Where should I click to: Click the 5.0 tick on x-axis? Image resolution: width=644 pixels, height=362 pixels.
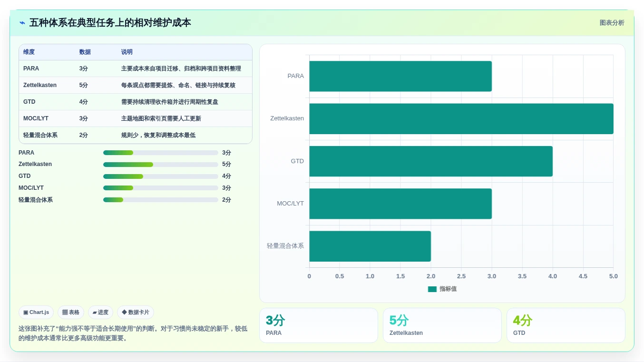pyautogui.click(x=614, y=276)
